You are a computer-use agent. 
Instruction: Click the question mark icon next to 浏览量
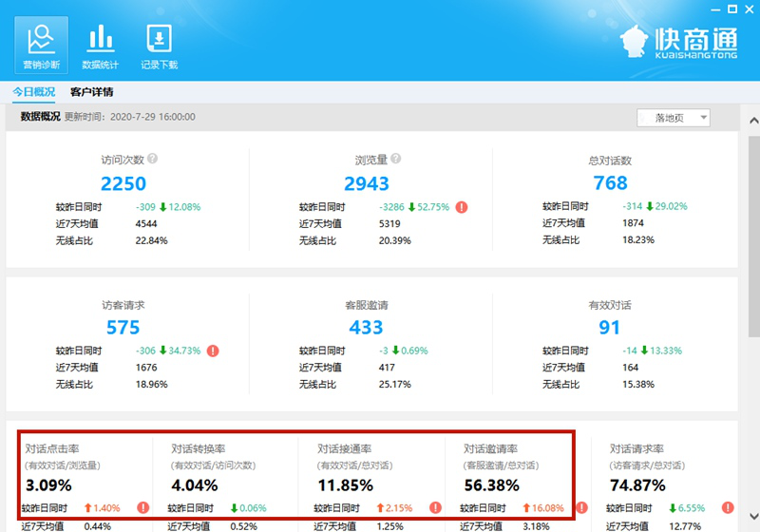click(395, 160)
